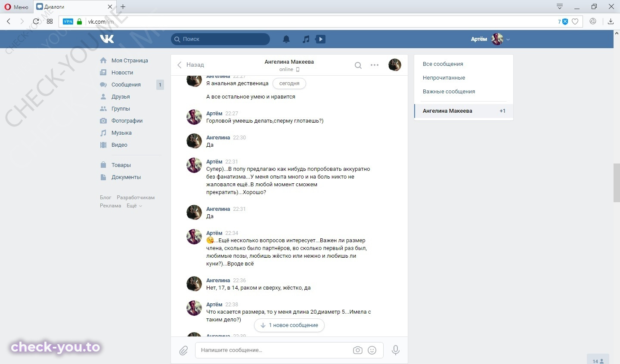Attach a file with the paperclip
Image resolution: width=620 pixels, height=364 pixels.
pos(184,351)
